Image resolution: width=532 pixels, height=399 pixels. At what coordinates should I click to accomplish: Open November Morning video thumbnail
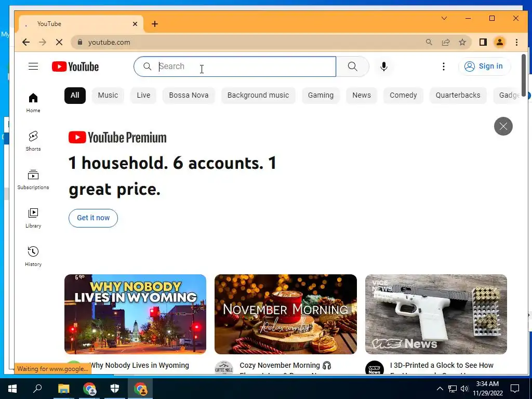tap(286, 314)
